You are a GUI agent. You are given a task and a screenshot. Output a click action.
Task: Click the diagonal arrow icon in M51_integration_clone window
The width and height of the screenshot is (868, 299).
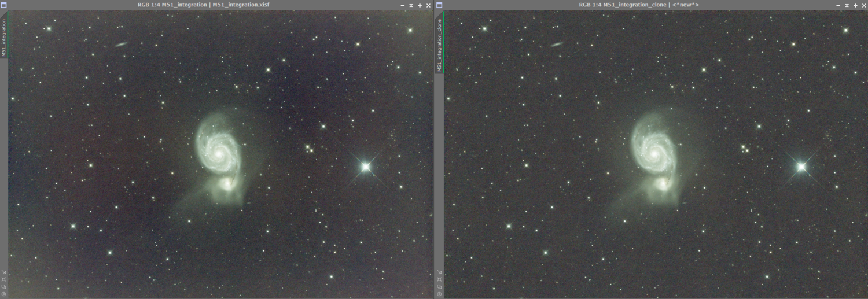[439, 272]
